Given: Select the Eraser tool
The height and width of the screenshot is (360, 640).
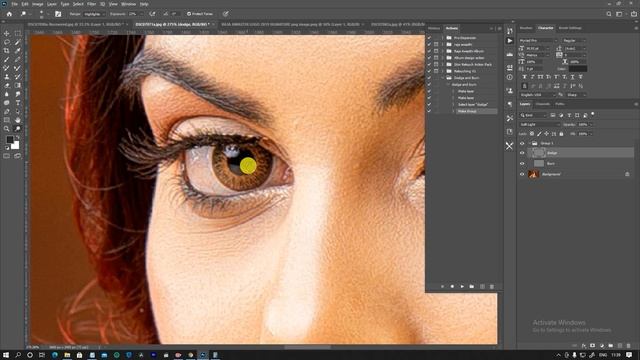Looking at the screenshot, I should [7, 85].
